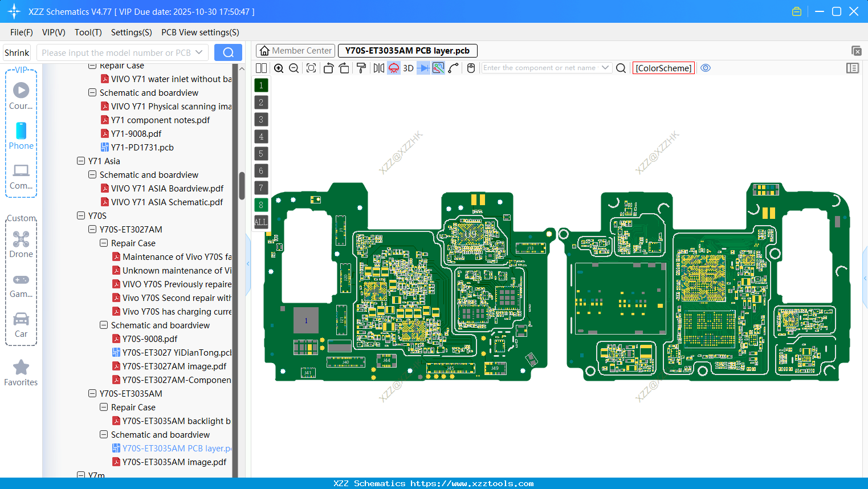
Task: Rotate the board counterclockwise
Action: (329, 68)
